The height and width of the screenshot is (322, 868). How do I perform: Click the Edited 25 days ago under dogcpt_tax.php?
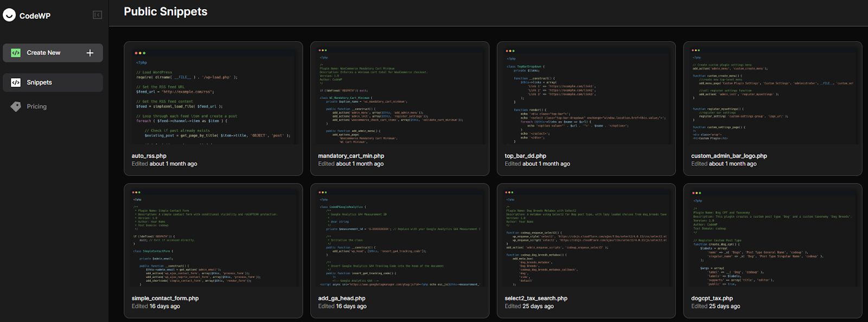point(716,306)
